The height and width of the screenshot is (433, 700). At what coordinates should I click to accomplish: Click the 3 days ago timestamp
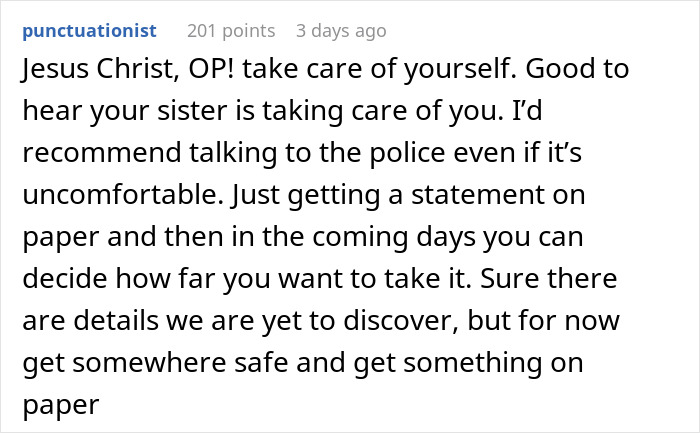(x=341, y=31)
